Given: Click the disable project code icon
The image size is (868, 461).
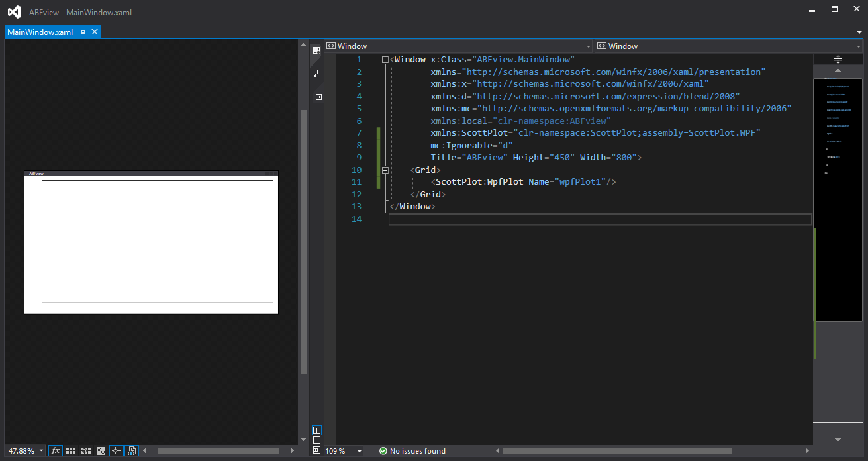Looking at the screenshot, I should coord(131,450).
